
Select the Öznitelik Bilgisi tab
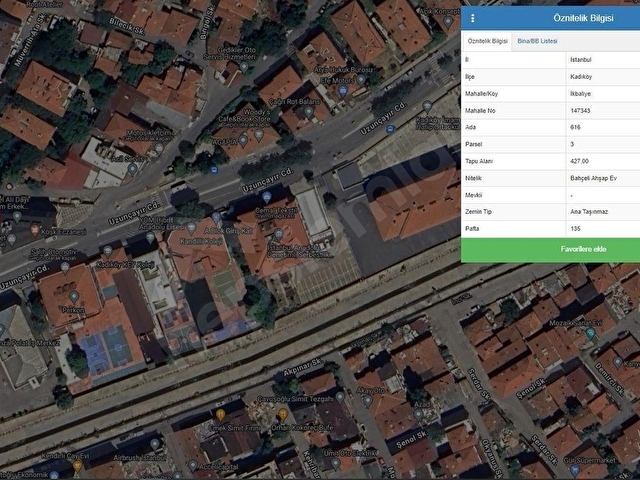(487, 41)
